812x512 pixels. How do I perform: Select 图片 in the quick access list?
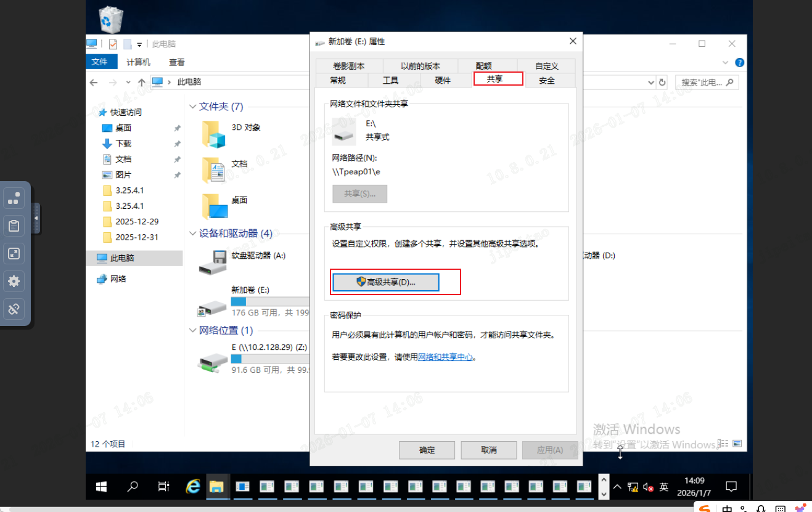click(x=123, y=174)
